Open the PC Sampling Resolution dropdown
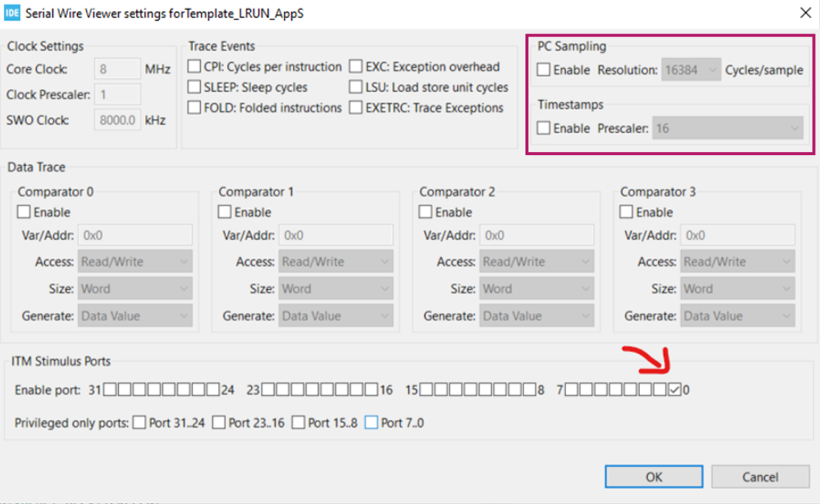 [691, 69]
